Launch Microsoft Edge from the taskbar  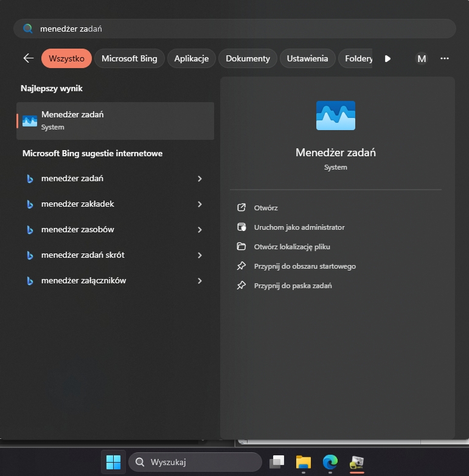coord(330,461)
